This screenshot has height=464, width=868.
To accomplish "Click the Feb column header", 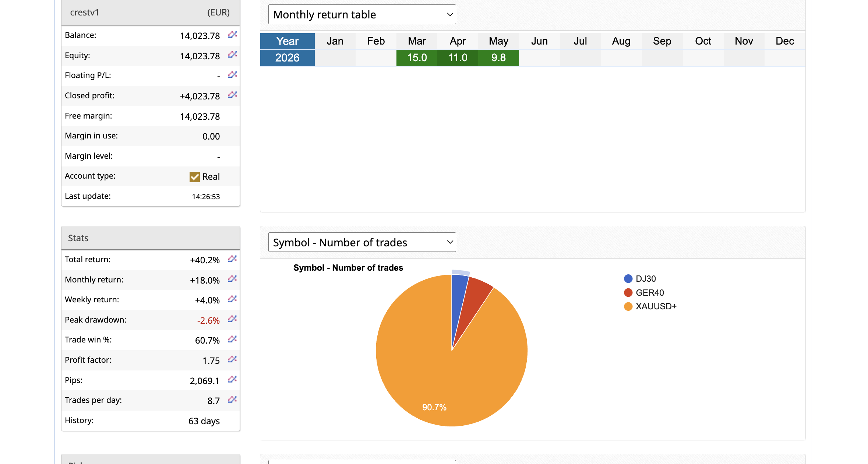I will tap(376, 41).
